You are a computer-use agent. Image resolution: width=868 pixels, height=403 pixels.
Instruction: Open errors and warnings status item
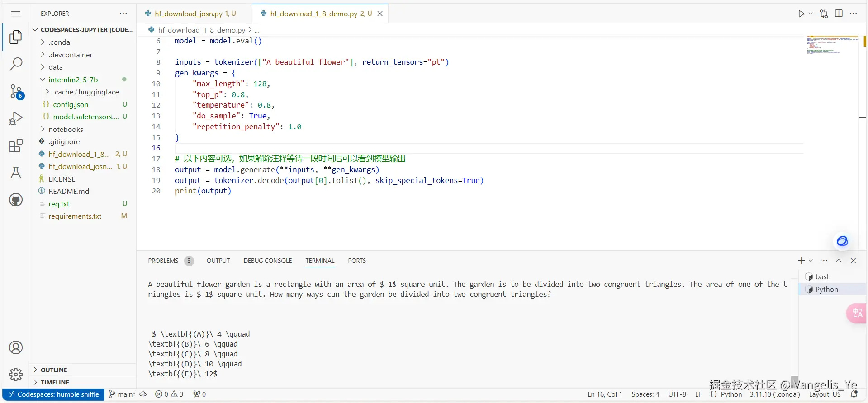click(x=169, y=394)
